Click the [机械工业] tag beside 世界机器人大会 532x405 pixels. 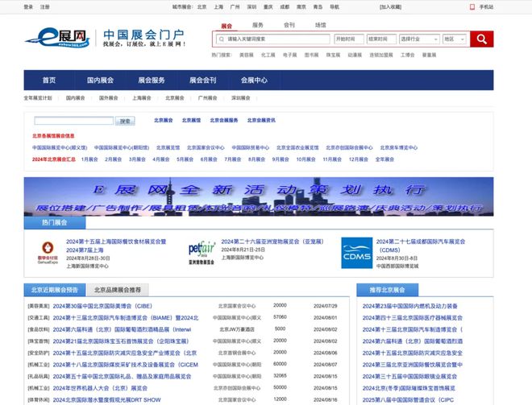pos(39,388)
